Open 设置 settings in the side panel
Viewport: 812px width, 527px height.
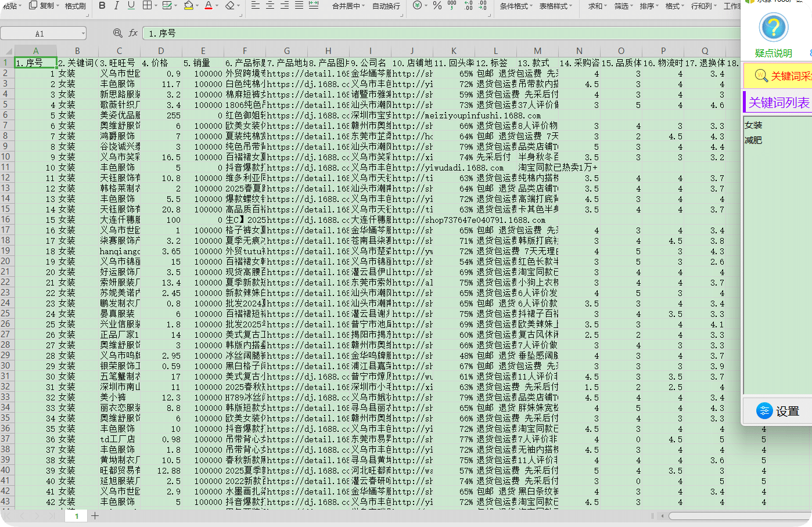click(x=778, y=411)
